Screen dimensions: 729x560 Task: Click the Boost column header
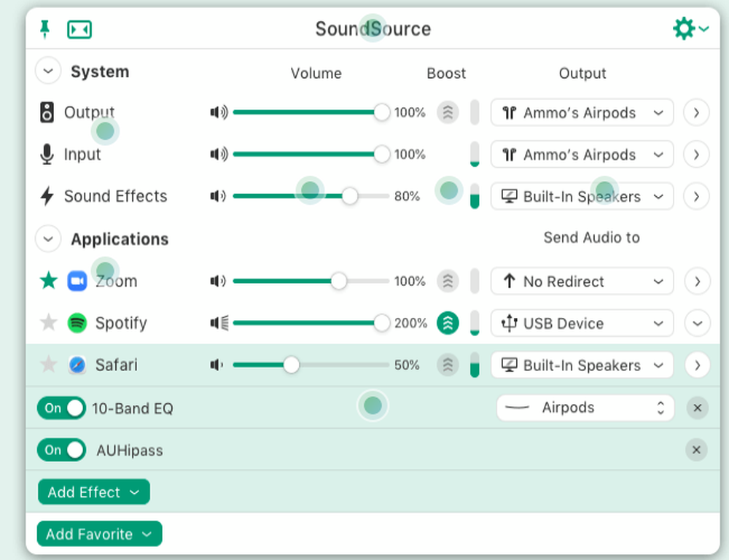click(x=446, y=73)
